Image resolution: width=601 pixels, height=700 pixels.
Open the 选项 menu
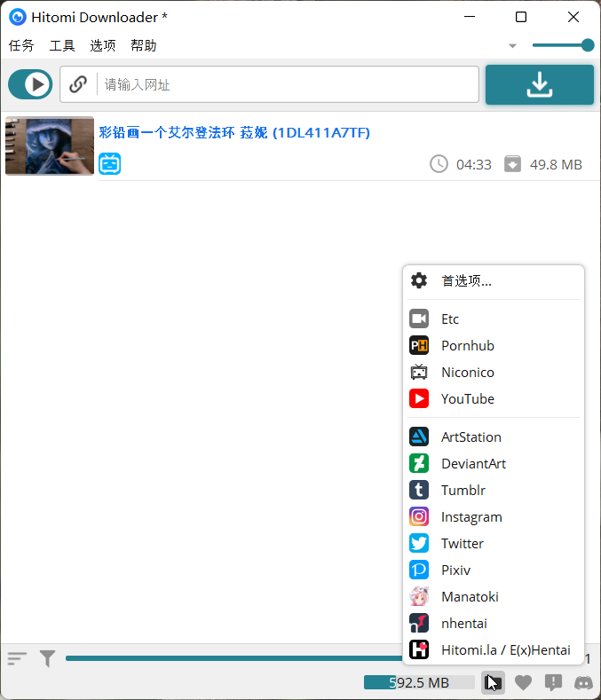tap(103, 45)
